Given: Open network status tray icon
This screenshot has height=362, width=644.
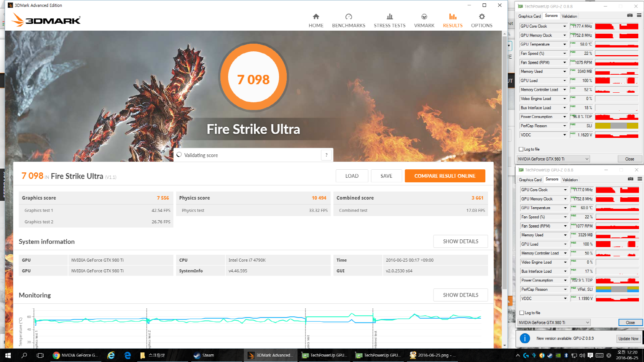Looking at the screenshot, I should tap(574, 355).
